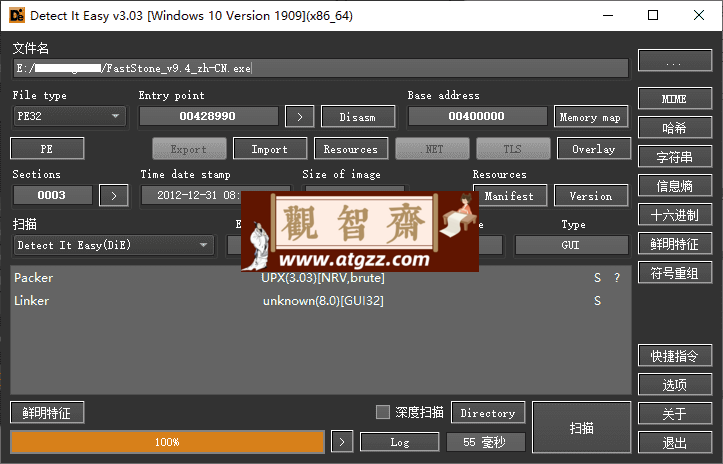723x464 pixels.
Task: Expand the File type PE32 dropdown
Action: pyautogui.click(x=69, y=116)
